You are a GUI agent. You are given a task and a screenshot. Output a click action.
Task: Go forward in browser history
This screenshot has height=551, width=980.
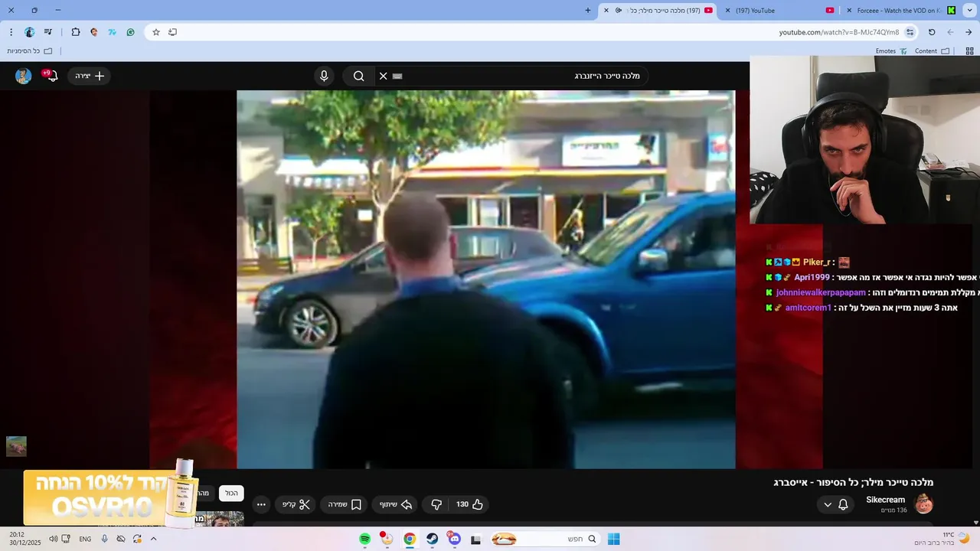(969, 32)
